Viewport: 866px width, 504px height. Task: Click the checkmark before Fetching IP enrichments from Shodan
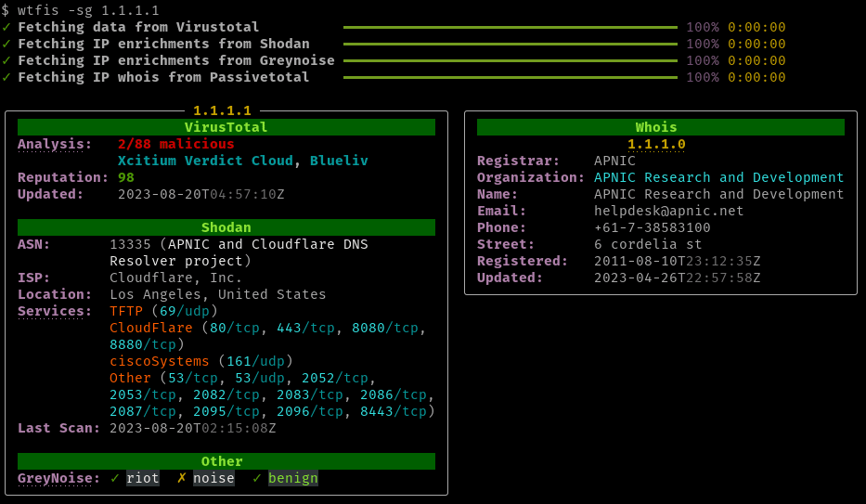(6, 44)
